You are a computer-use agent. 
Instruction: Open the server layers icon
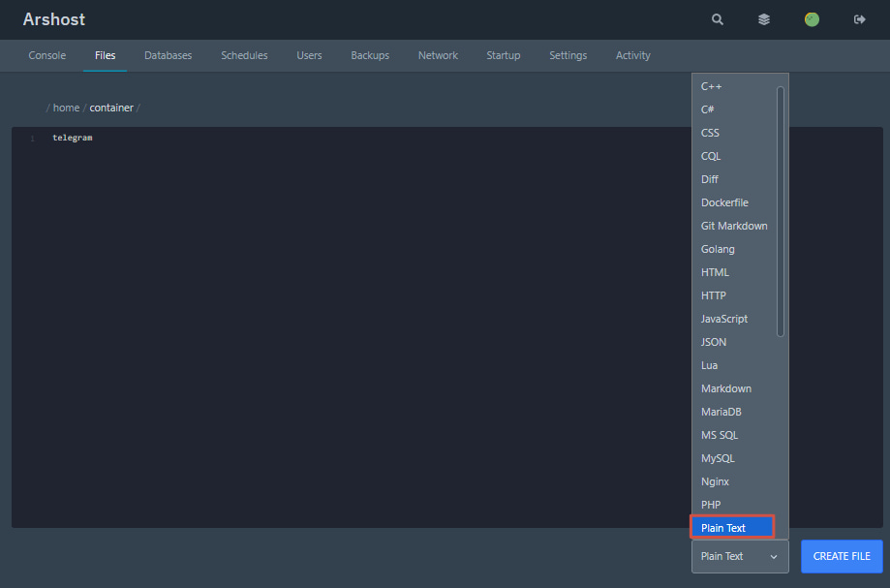764,20
